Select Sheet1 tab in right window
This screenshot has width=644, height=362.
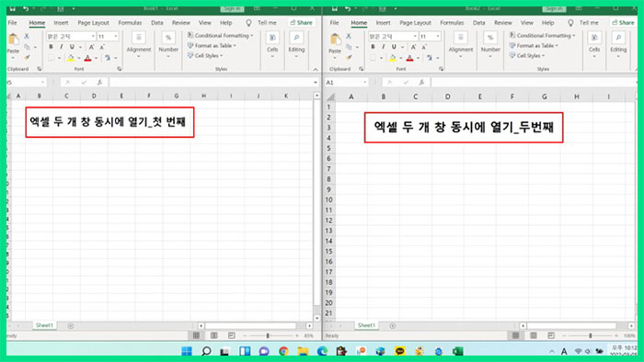(366, 325)
